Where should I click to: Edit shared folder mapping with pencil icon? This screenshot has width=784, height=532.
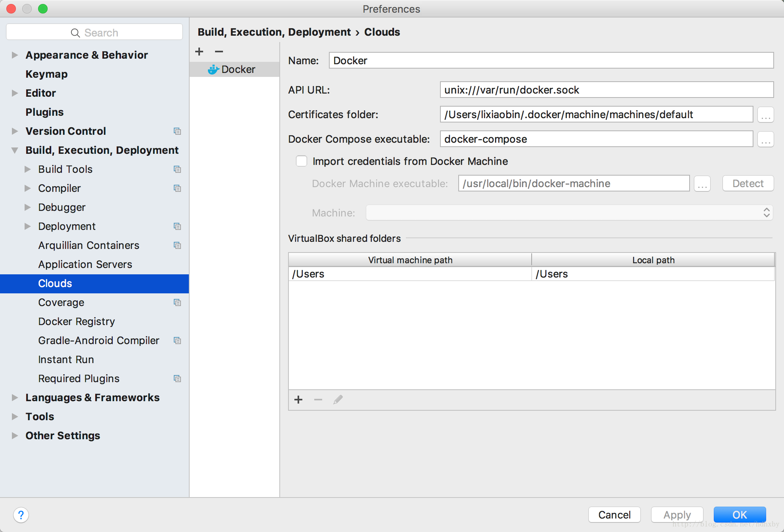point(338,400)
